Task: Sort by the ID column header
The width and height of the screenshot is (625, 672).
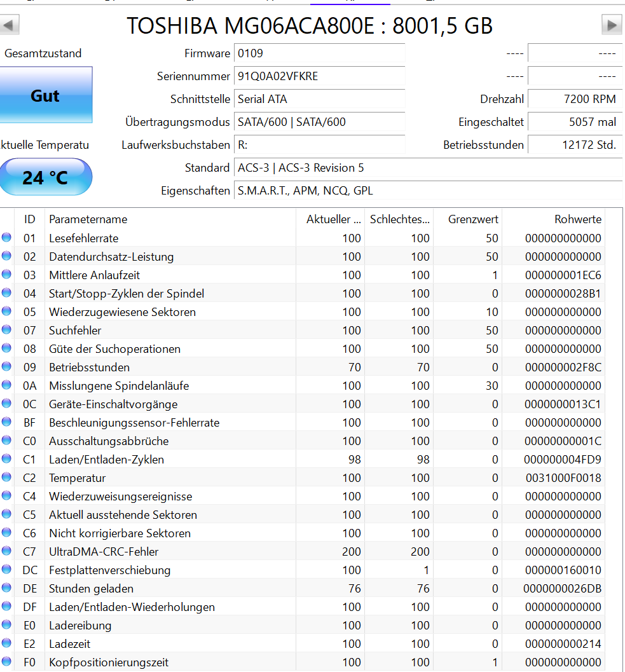Action: coord(30,219)
